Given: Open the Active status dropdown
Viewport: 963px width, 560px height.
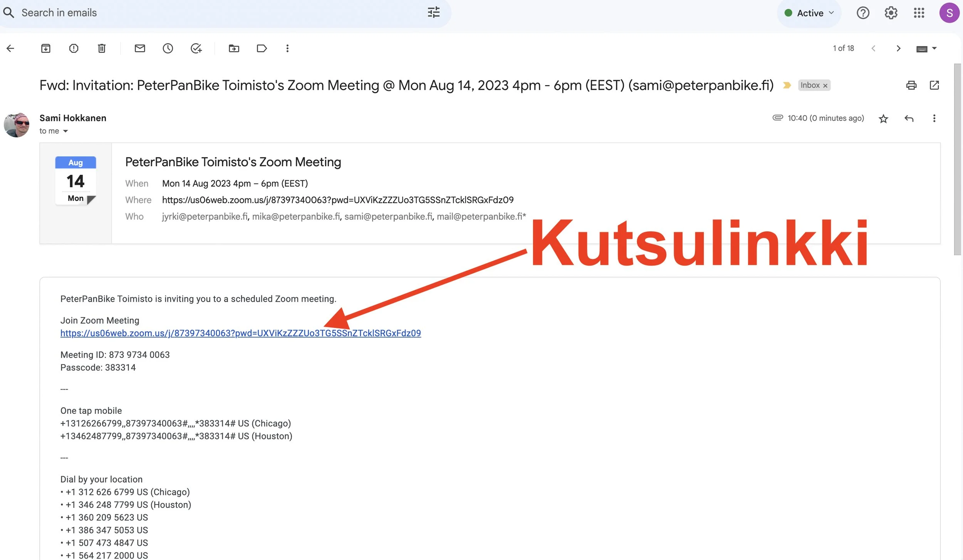Looking at the screenshot, I should pyautogui.click(x=809, y=13).
